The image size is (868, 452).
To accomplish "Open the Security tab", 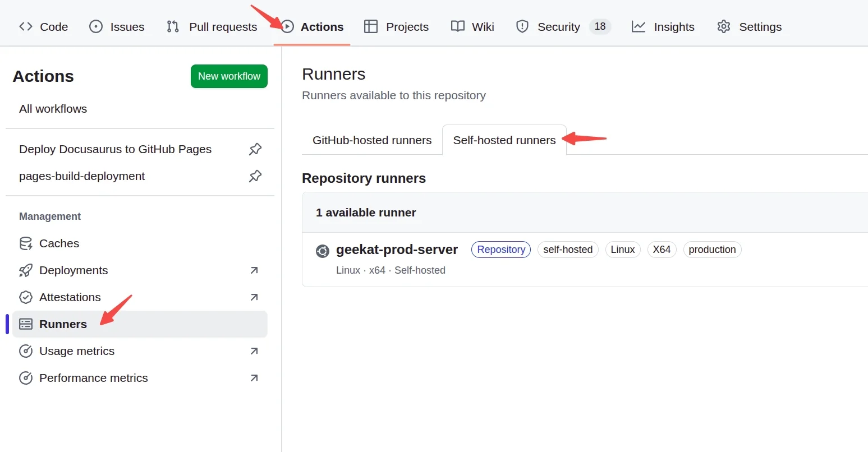I will click(548, 27).
